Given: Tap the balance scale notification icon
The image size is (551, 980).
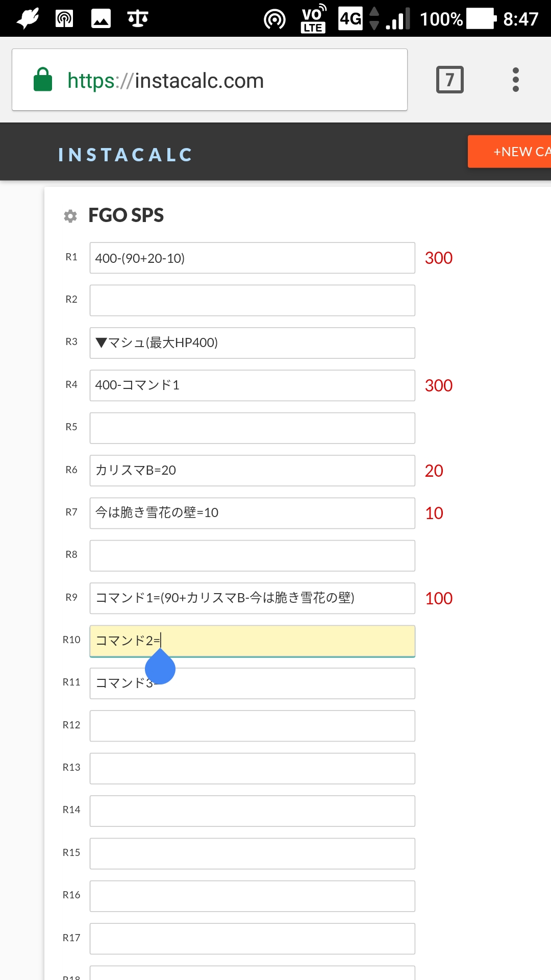Looking at the screenshot, I should click(138, 19).
